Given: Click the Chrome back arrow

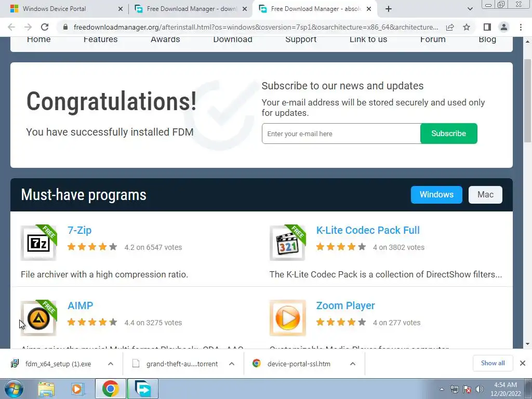Looking at the screenshot, I should pos(11,27).
